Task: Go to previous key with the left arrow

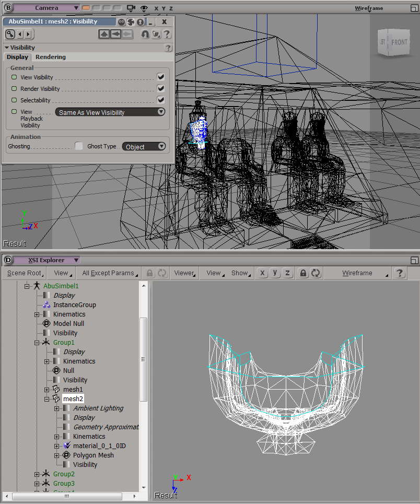Action: 20,34
